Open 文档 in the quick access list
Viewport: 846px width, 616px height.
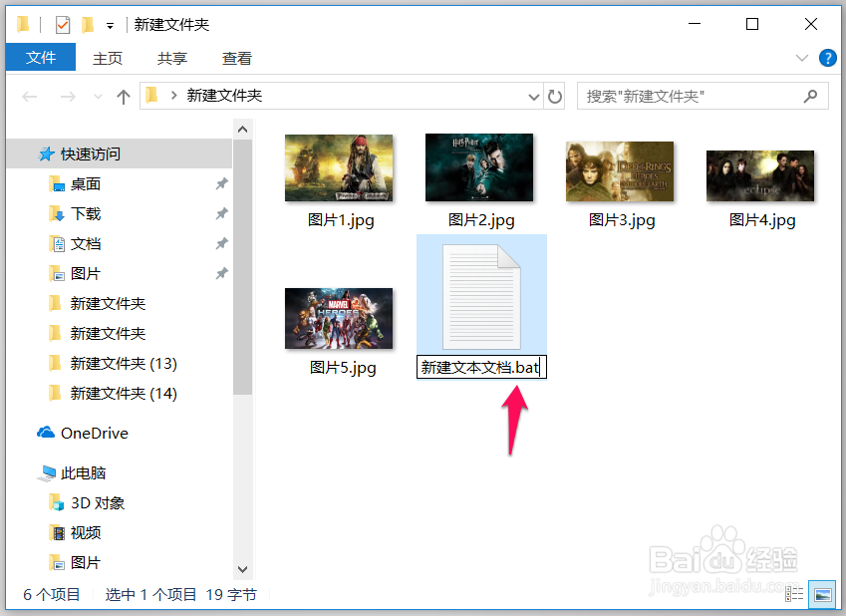(x=86, y=244)
